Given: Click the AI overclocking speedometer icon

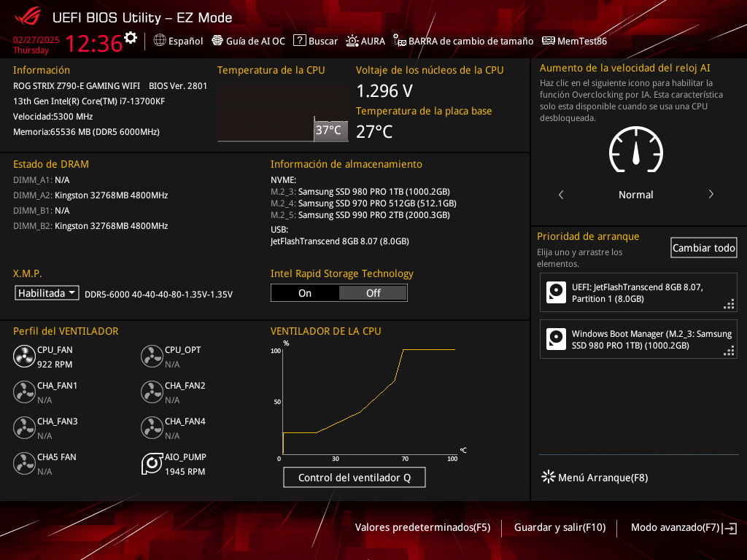Looking at the screenshot, I should [x=636, y=149].
